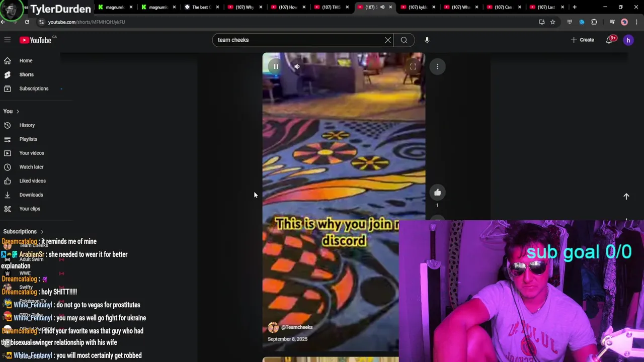Open the account avatar menu
The width and height of the screenshot is (644, 362).
pyautogui.click(x=628, y=40)
